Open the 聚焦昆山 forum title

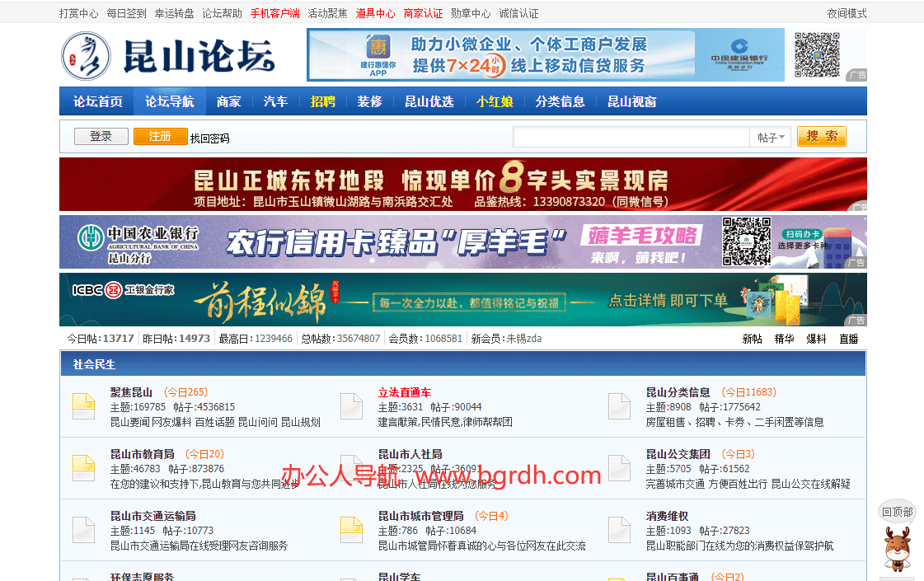pyautogui.click(x=131, y=391)
